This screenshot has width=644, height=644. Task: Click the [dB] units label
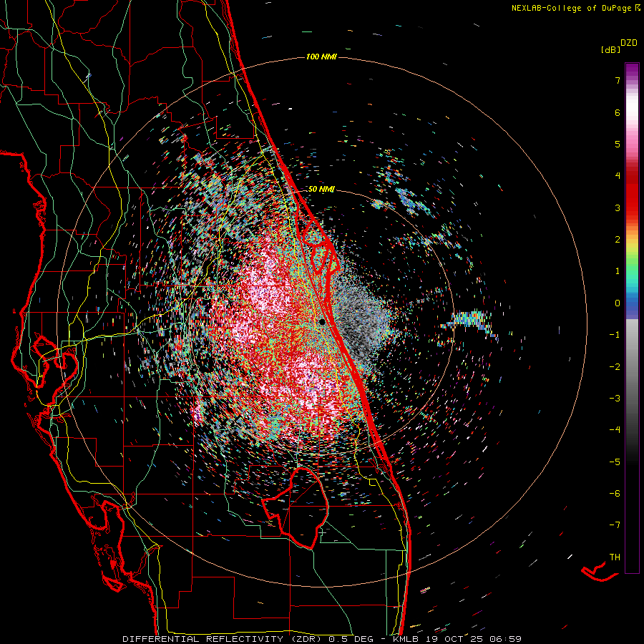pos(610,50)
